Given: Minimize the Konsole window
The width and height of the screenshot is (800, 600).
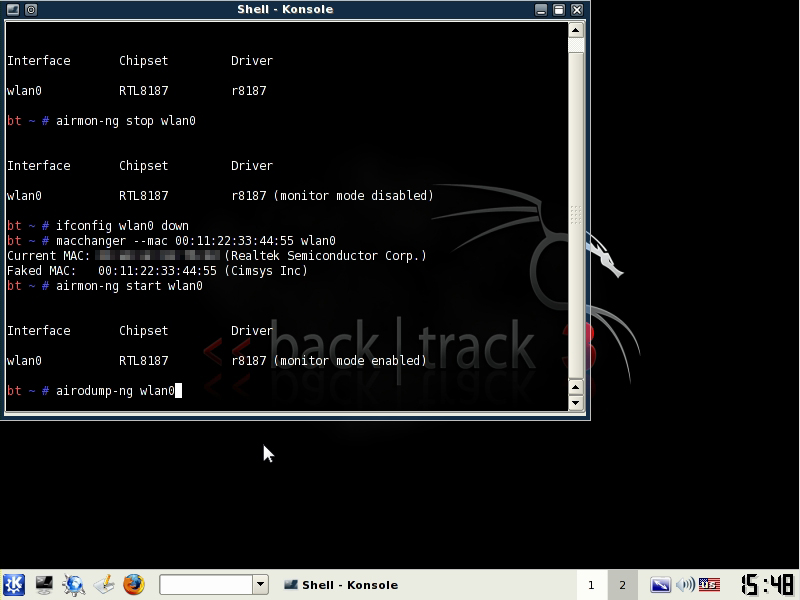Looking at the screenshot, I should (541, 10).
